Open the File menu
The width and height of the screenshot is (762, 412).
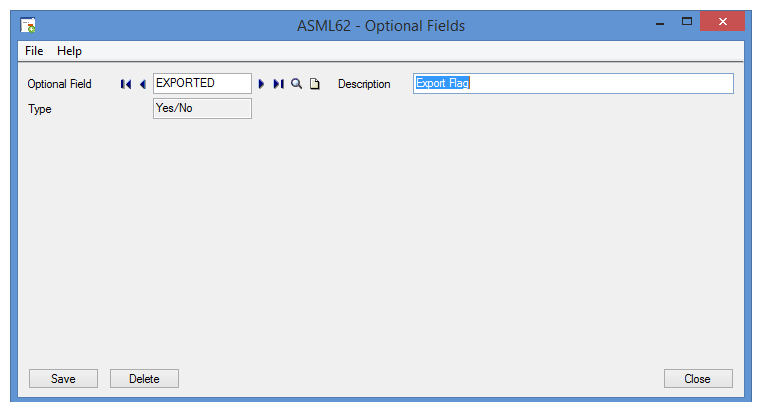[34, 51]
